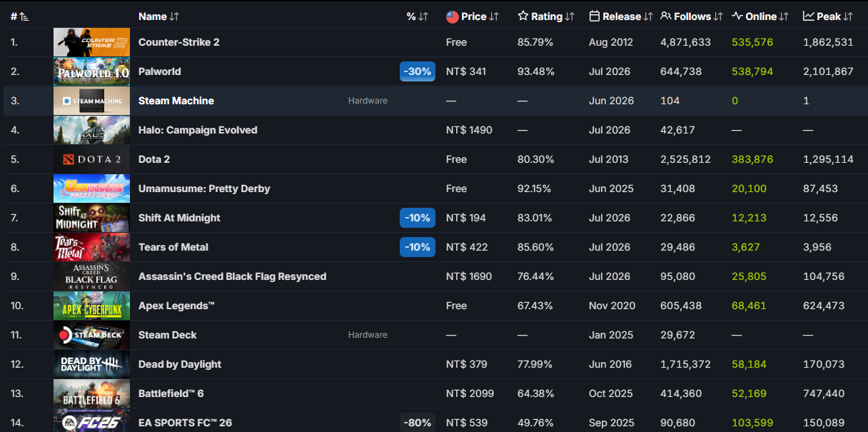Sort by rank number column icon

coord(24,16)
